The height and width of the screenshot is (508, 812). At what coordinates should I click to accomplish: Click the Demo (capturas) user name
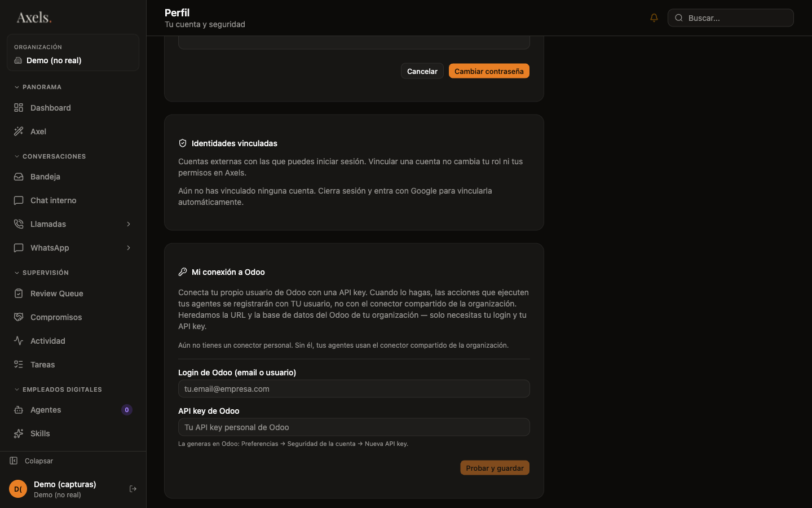click(65, 484)
